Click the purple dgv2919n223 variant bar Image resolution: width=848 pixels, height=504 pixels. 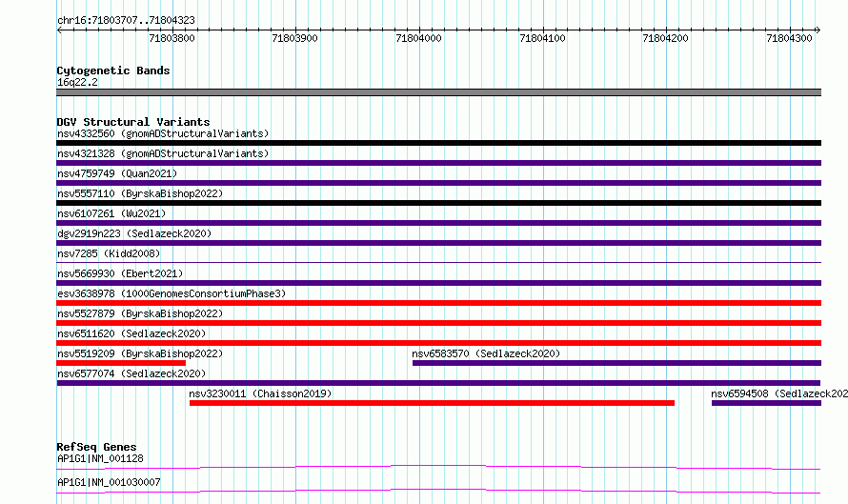pyautogui.click(x=438, y=243)
